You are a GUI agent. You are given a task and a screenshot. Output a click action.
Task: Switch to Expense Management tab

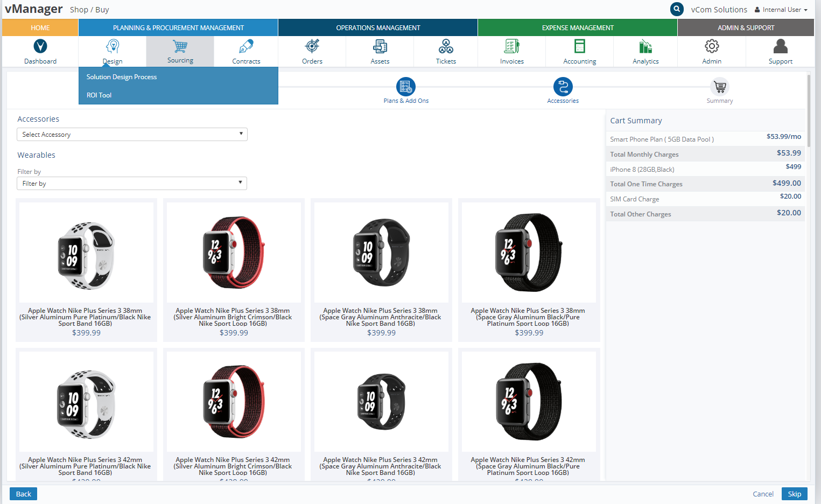[578, 27]
